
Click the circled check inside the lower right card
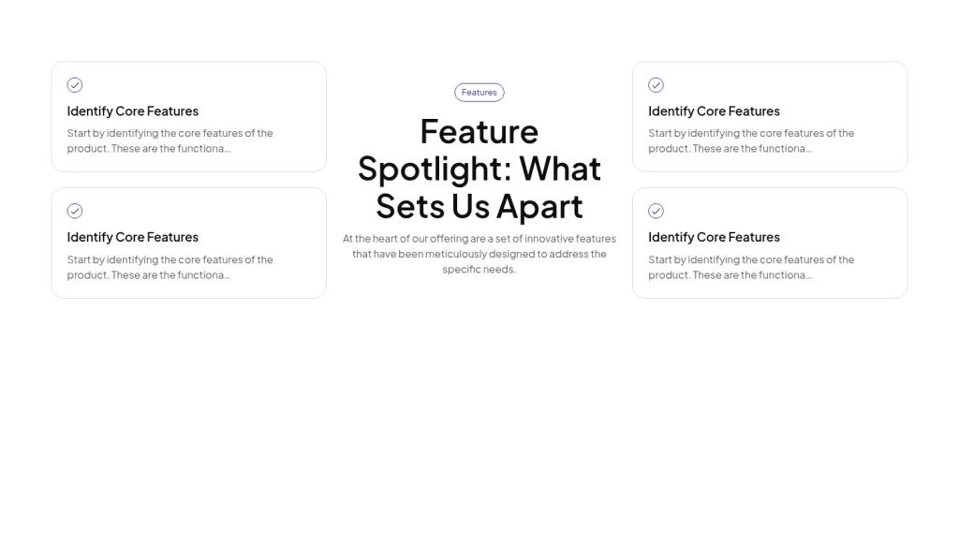tap(656, 211)
